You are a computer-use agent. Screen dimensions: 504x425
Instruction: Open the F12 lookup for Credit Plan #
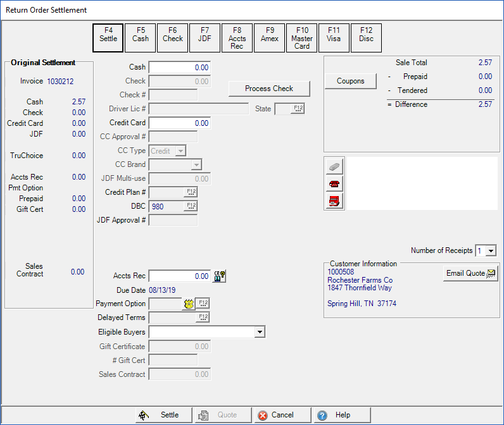[x=191, y=192]
